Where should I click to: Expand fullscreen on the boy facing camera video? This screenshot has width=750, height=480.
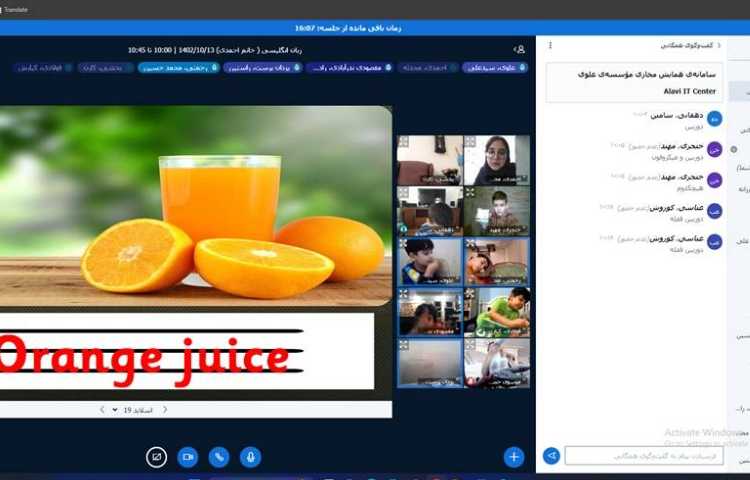tap(470, 192)
